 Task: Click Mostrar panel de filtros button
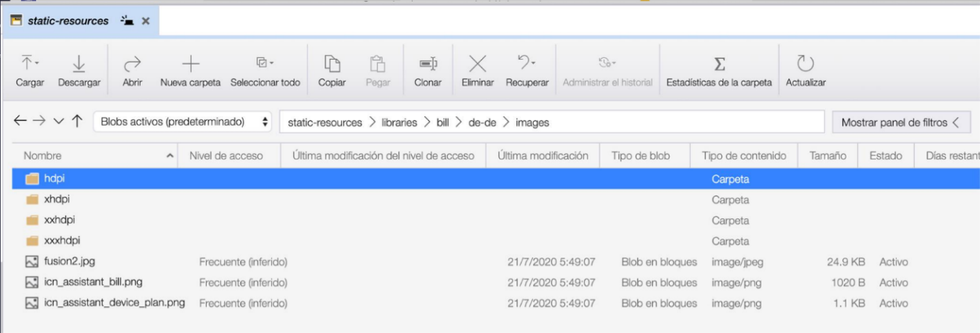pyautogui.click(x=901, y=123)
